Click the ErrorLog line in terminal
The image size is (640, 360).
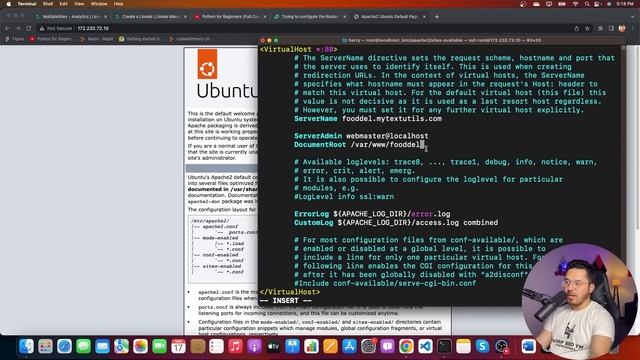click(372, 214)
